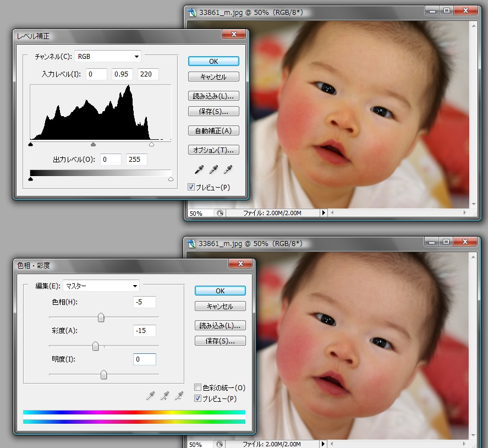Viewport: 488px width, 448px height.
Task: Click the histogram in the Levels dialog
Action: 101,113
